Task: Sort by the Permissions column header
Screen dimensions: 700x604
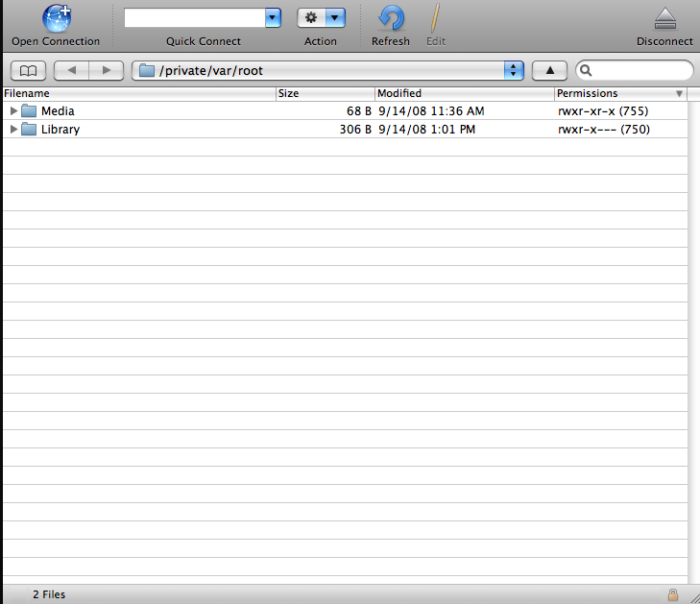Action: tap(620, 93)
